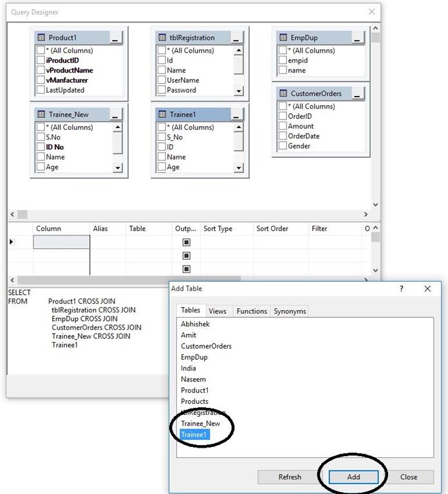
Task: Minimize the tblRegistration table box
Action: [x=237, y=37]
